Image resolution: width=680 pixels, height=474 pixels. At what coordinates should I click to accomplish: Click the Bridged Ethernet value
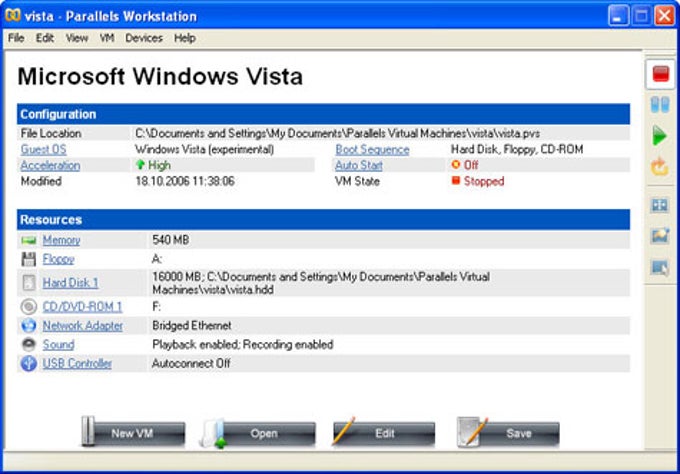[192, 326]
